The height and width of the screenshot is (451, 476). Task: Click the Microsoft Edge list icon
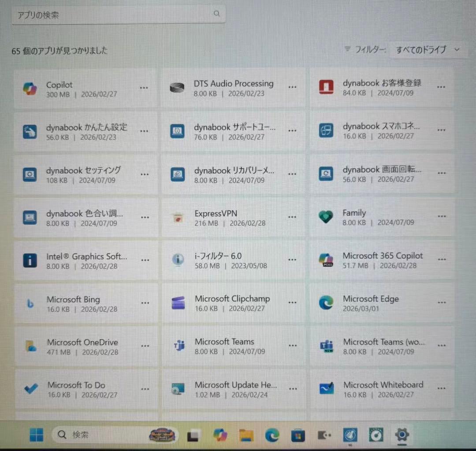[x=326, y=303]
